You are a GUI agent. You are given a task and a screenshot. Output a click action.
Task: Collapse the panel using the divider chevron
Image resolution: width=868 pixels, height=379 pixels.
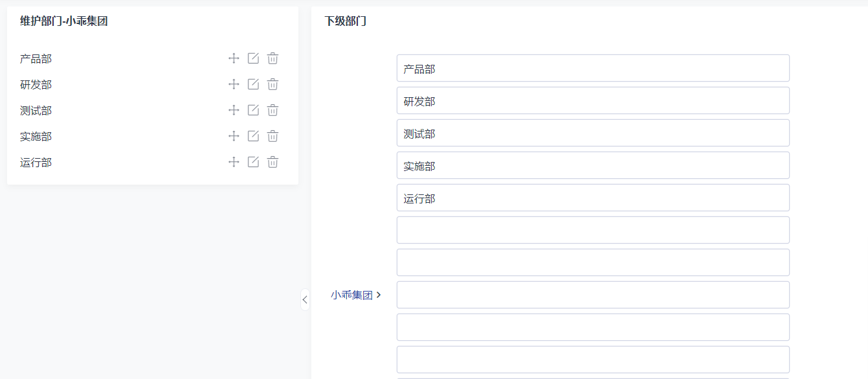pos(306,299)
